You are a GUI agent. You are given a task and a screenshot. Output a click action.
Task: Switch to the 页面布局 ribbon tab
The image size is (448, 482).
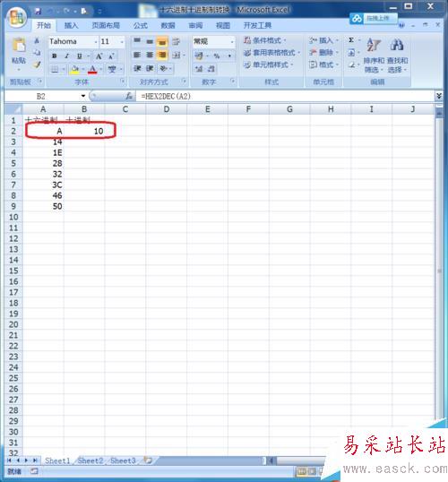(106, 25)
